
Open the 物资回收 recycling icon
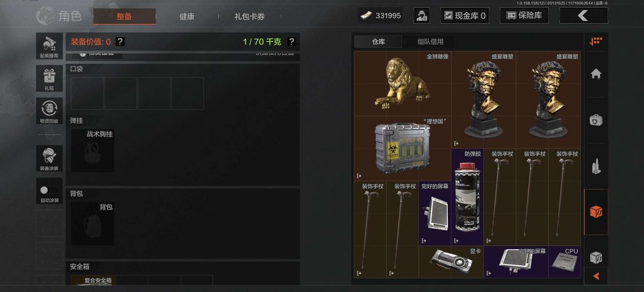coord(49,110)
